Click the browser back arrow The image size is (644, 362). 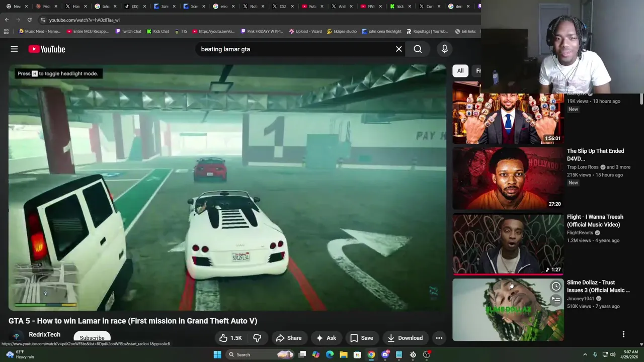[x=7, y=20]
